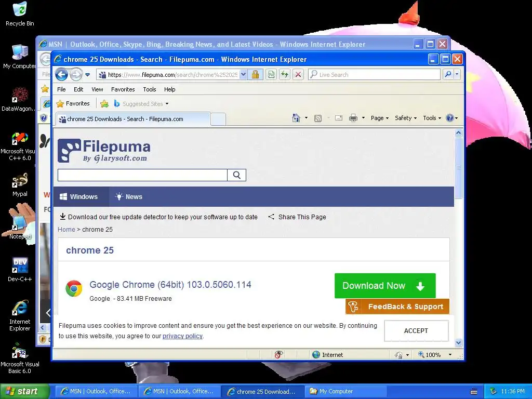532x399 pixels.
Task: Click the Compatibility View icon
Action: pyautogui.click(x=271, y=75)
